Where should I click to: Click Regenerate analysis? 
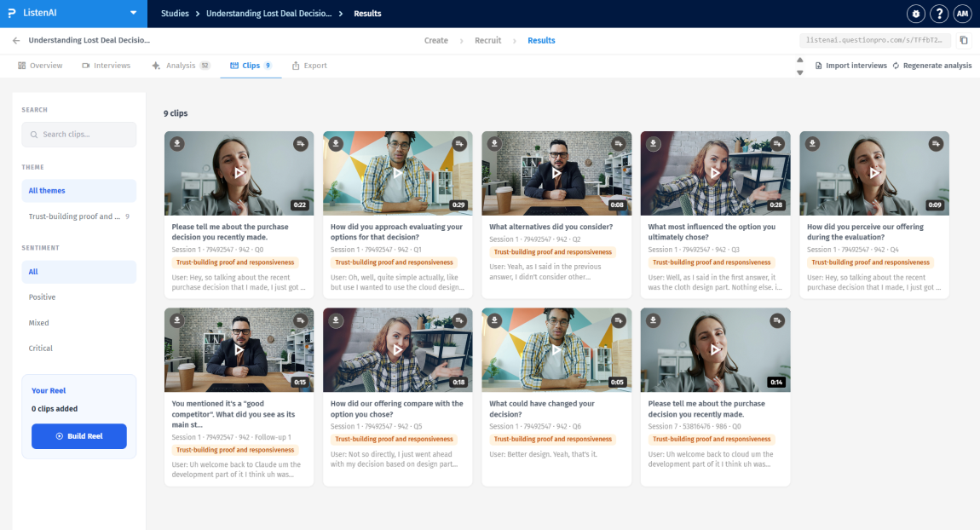point(932,66)
